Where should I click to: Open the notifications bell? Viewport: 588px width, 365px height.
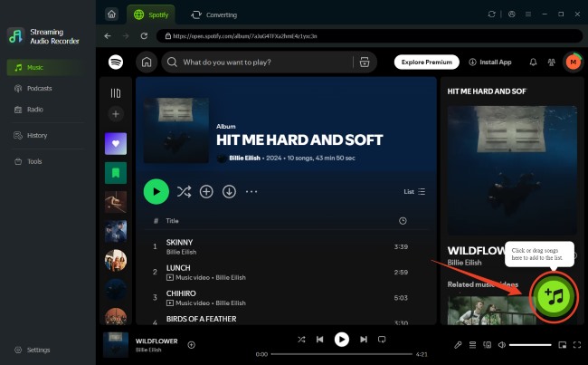(533, 62)
